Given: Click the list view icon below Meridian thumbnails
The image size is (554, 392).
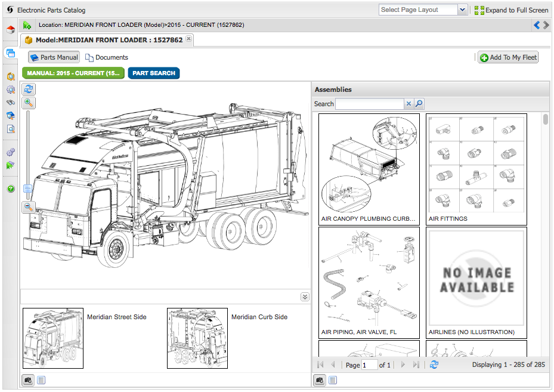Looking at the screenshot, I should [x=41, y=380].
